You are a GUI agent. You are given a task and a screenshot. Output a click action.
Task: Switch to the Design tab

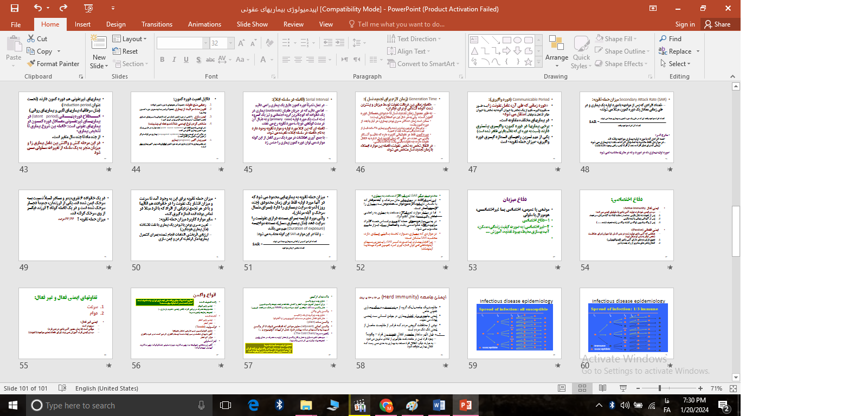(x=115, y=24)
